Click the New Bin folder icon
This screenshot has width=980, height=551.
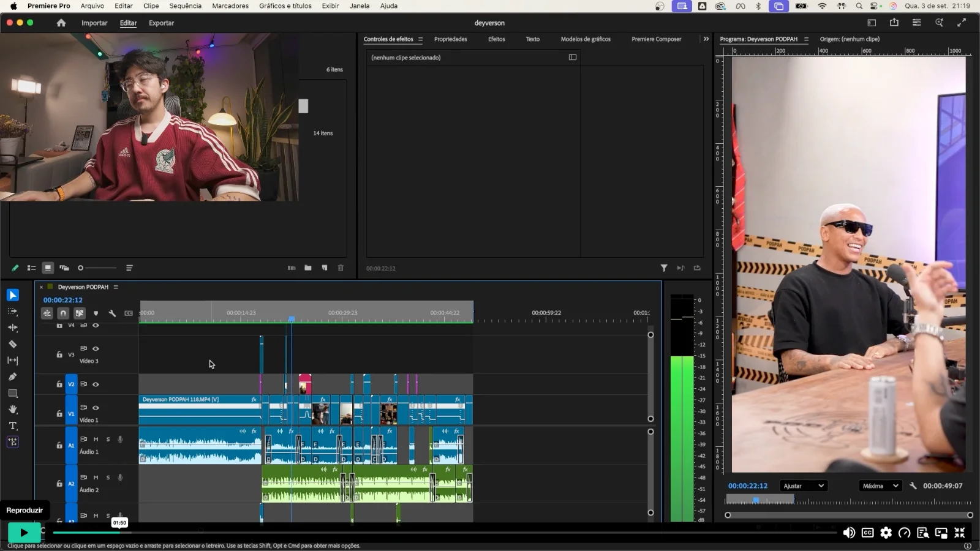308,268
